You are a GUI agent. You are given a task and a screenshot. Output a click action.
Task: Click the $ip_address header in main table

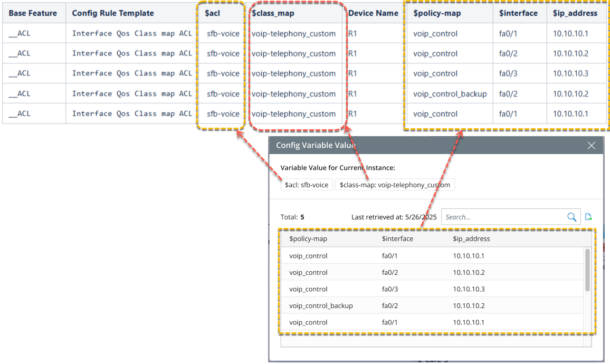click(575, 13)
